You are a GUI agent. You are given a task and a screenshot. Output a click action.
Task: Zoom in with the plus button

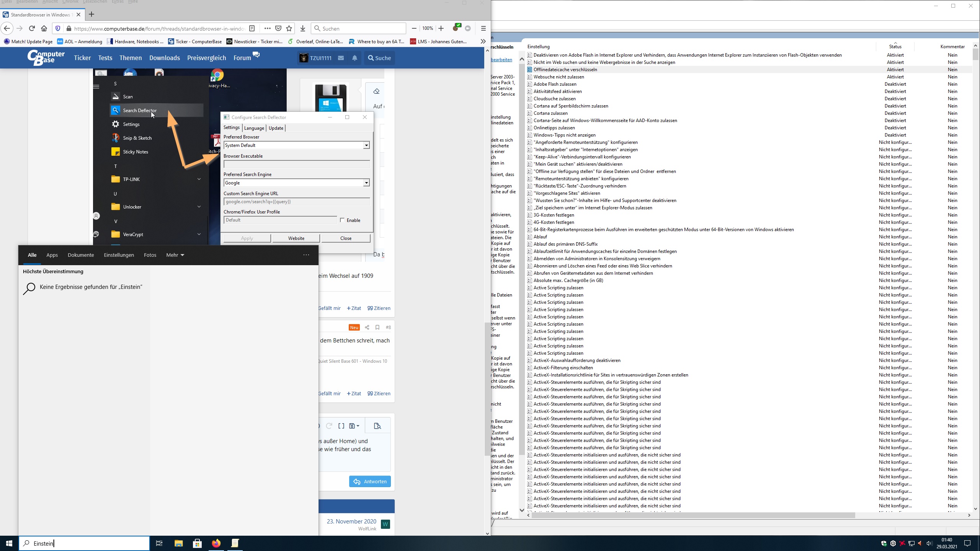click(441, 28)
